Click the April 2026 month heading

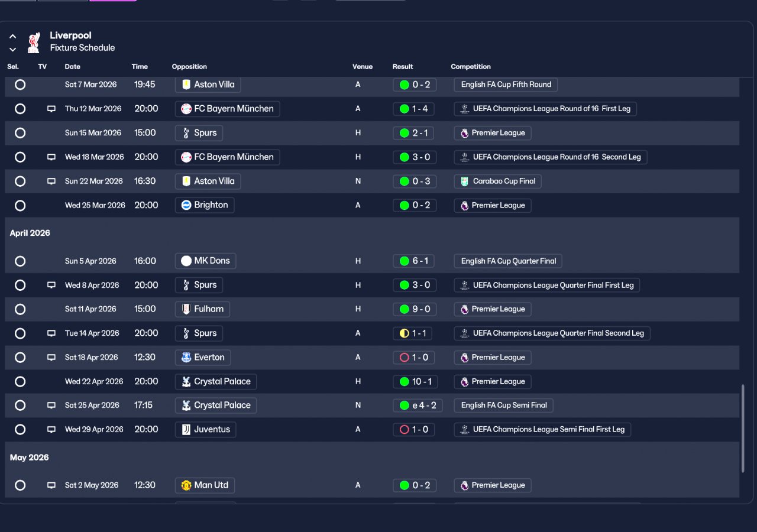click(30, 233)
